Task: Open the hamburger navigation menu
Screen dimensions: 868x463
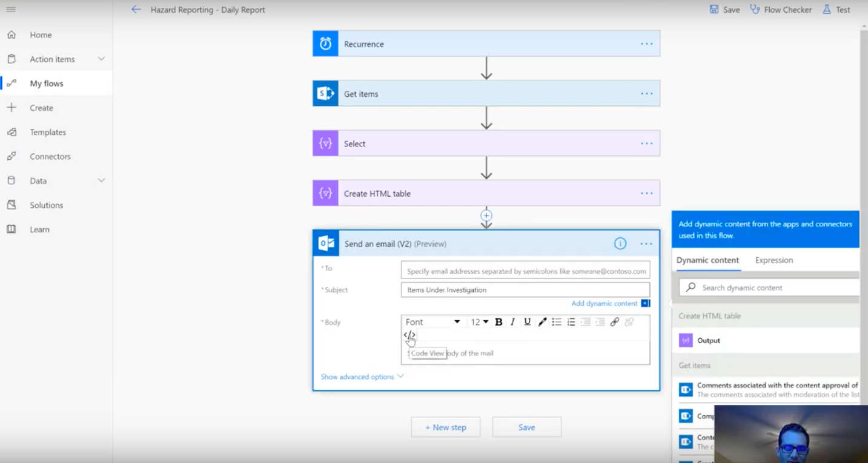Action: 11,10
